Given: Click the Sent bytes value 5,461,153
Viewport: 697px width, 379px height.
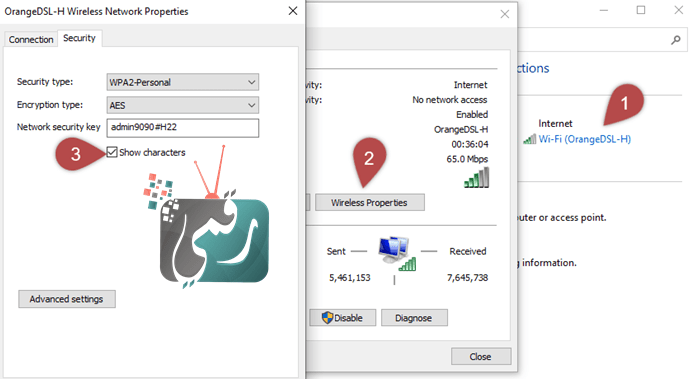Looking at the screenshot, I should point(349,278).
